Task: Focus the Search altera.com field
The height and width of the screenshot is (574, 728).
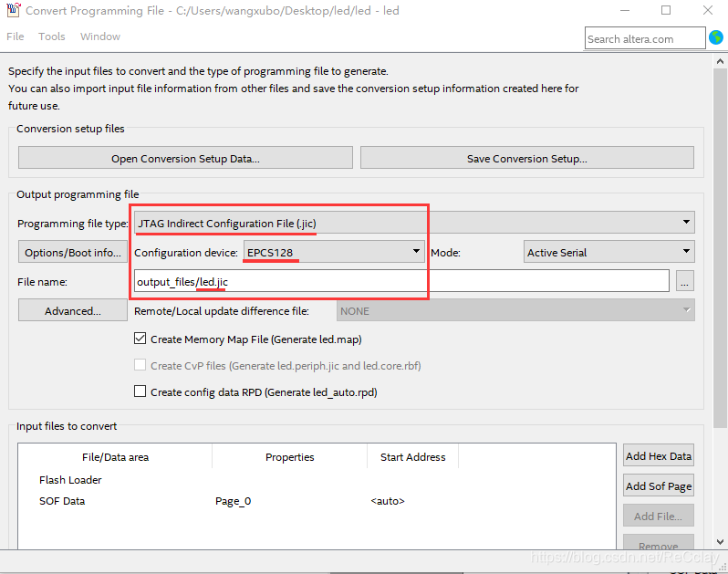Action: point(645,38)
